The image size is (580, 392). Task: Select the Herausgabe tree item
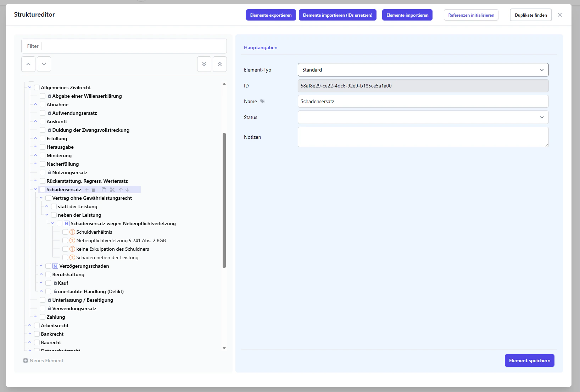[60, 147]
